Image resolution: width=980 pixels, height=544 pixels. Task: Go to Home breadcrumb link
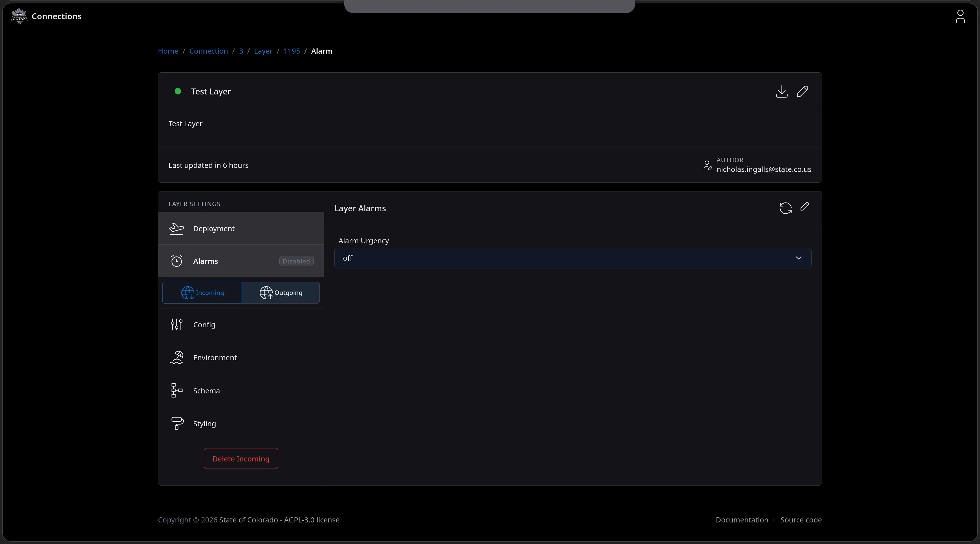168,51
